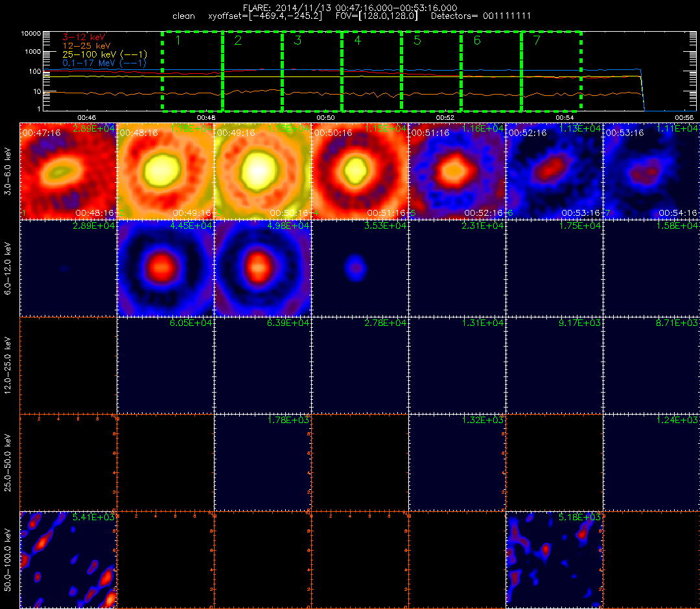Choose the 6-12 keV image labeled 3.53E+04

[x=360, y=269]
